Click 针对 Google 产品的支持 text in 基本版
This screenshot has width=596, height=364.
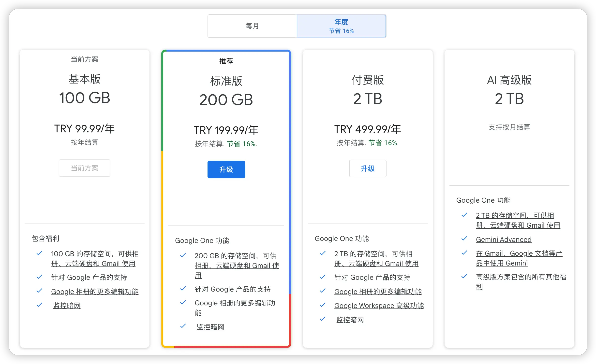89,277
